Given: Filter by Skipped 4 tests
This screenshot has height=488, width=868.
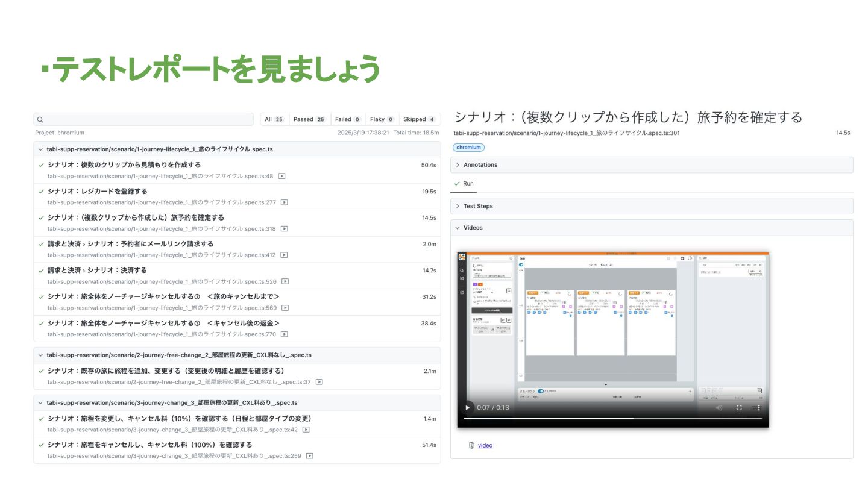Looking at the screenshot, I should (419, 119).
